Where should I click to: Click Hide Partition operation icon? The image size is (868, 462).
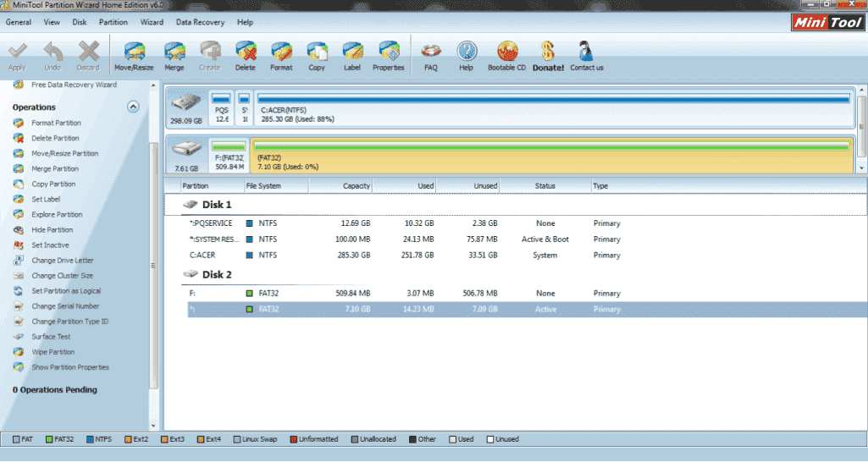(19, 229)
